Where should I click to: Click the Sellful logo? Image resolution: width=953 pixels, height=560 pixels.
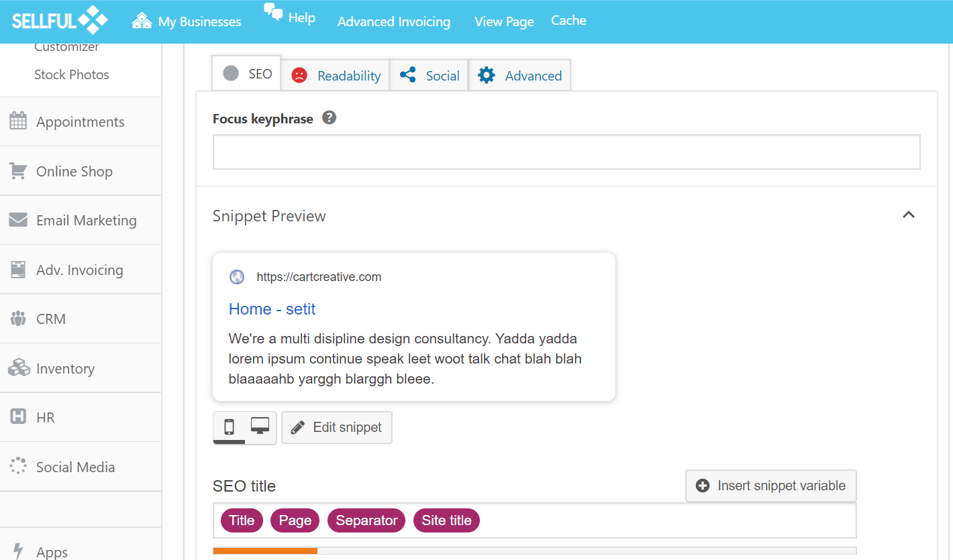click(x=59, y=21)
